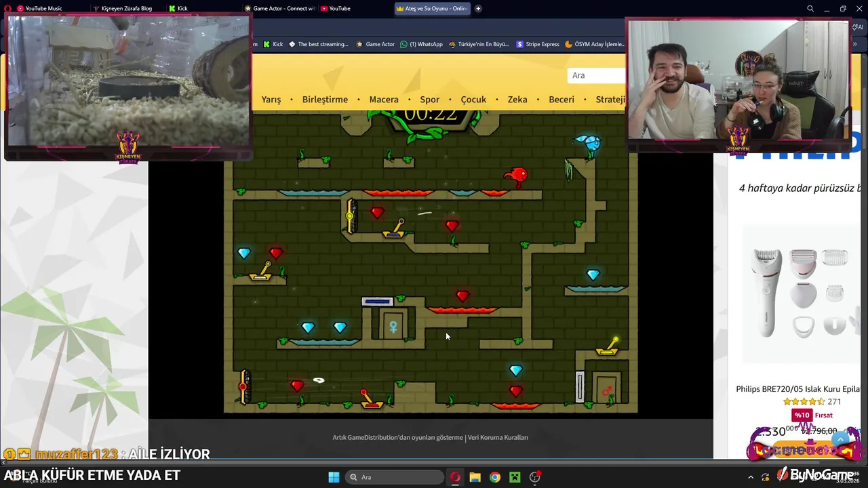Open File Explorer from the taskbar
Screen dimensions: 868x488
point(475,477)
